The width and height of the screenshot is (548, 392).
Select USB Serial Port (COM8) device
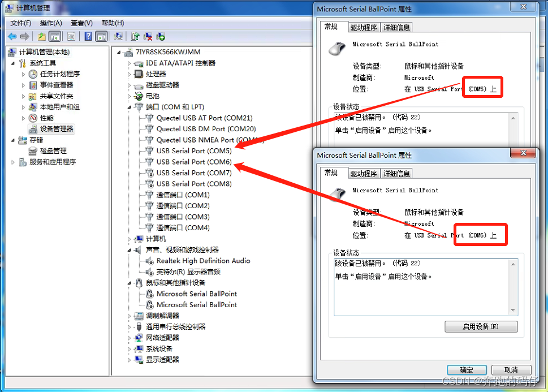pos(194,184)
